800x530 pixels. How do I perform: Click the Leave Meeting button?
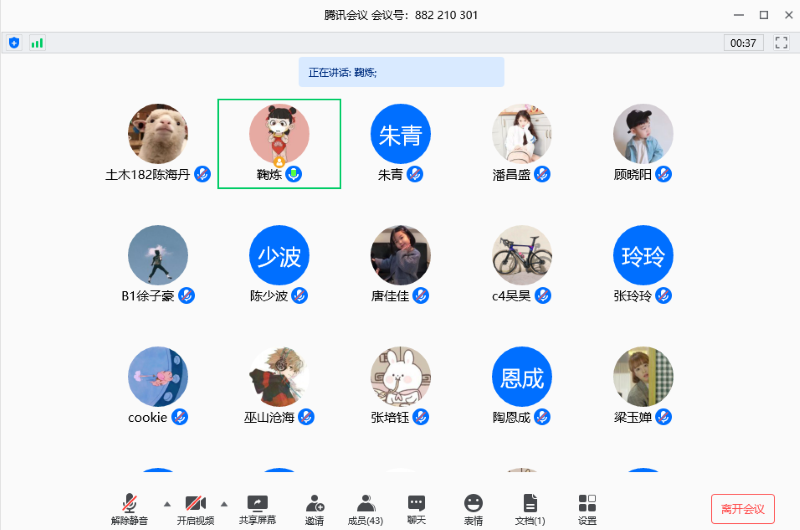coord(742,508)
